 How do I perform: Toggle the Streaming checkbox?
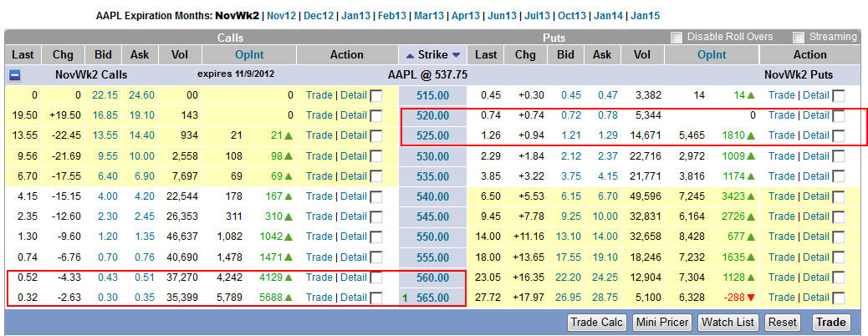coord(799,38)
